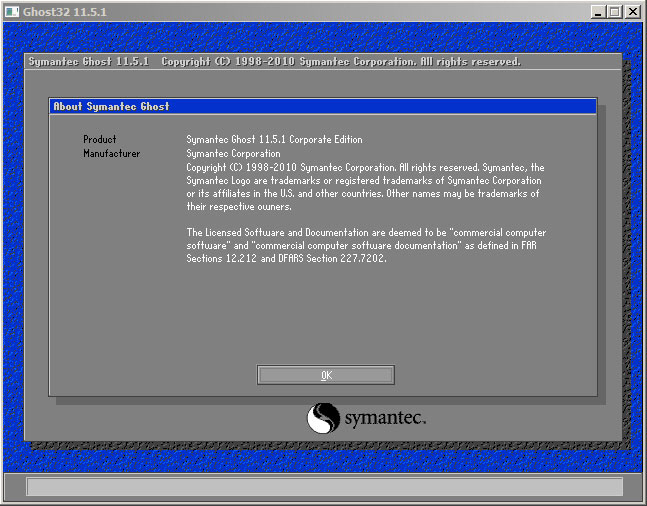Click the empty status bar at the bottom
Viewport: 647px width, 506px height.
coord(324,487)
